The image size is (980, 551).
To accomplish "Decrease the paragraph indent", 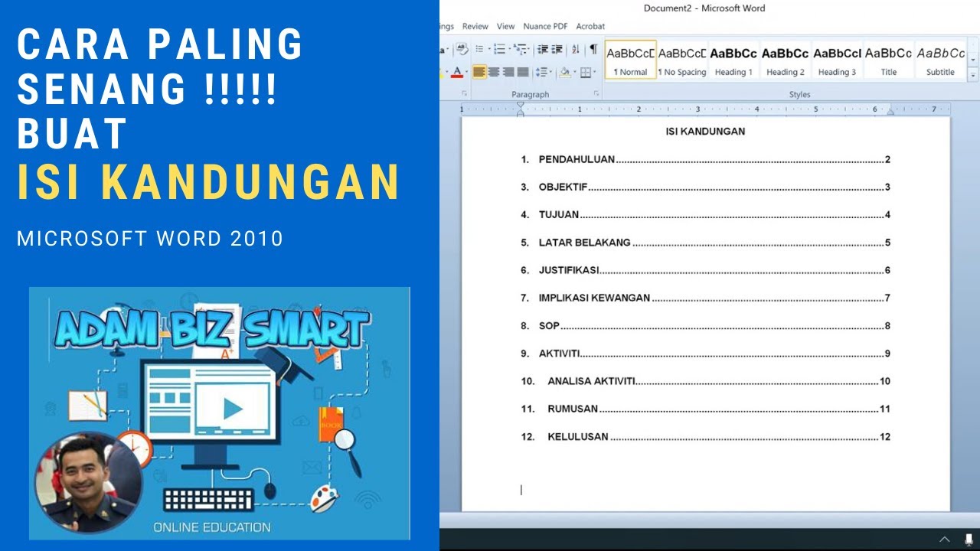I will tap(543, 49).
